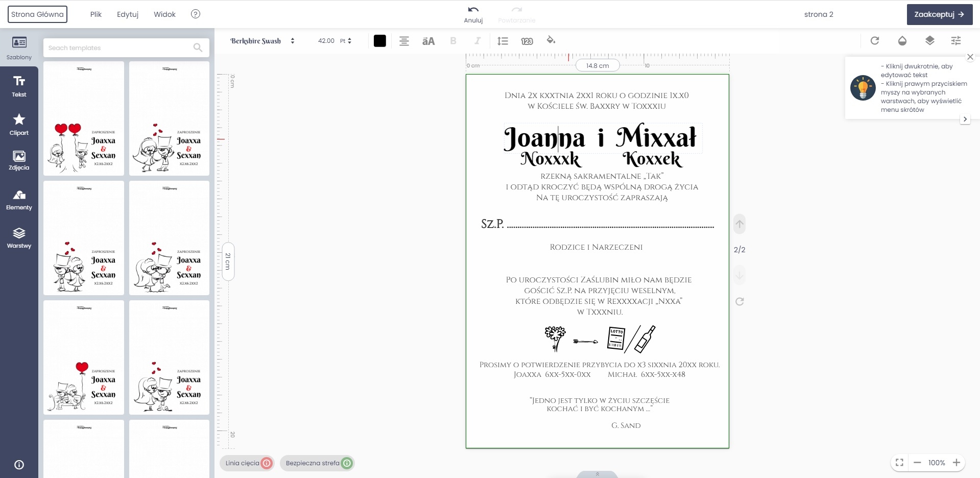Toggle Bezpieczna strefa safe zone
980x478 pixels.
(x=317, y=463)
